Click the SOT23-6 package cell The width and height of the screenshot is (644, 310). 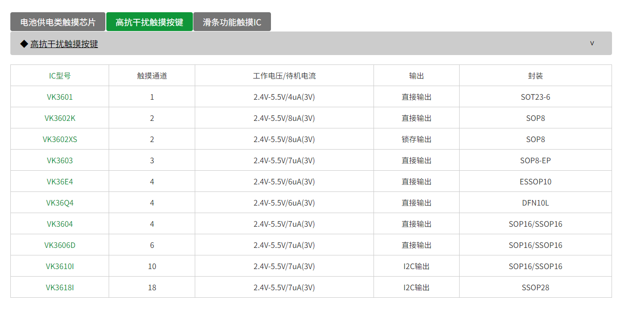(x=535, y=97)
